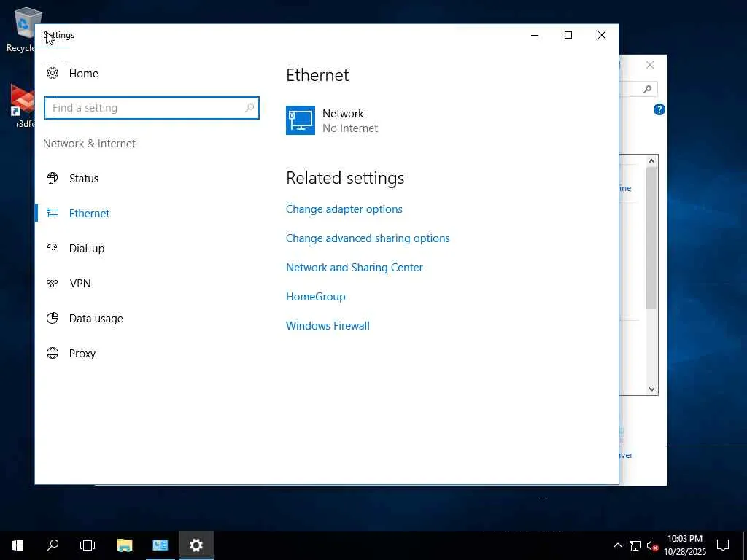Click the Proxy globe icon
747x560 pixels.
coord(53,353)
